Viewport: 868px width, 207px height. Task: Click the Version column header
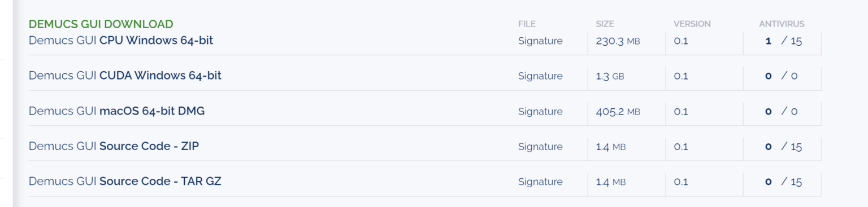coord(692,24)
